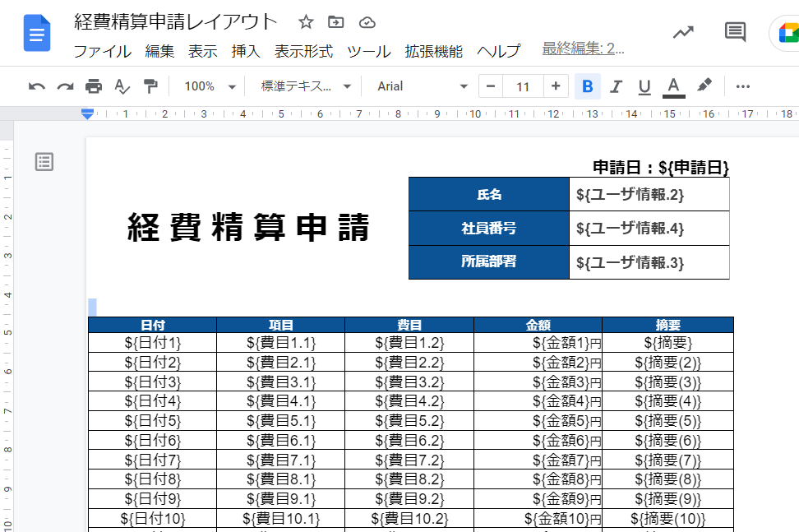The height and width of the screenshot is (532, 799).
Task: Click the 社員番号 header cell
Action: point(488,228)
